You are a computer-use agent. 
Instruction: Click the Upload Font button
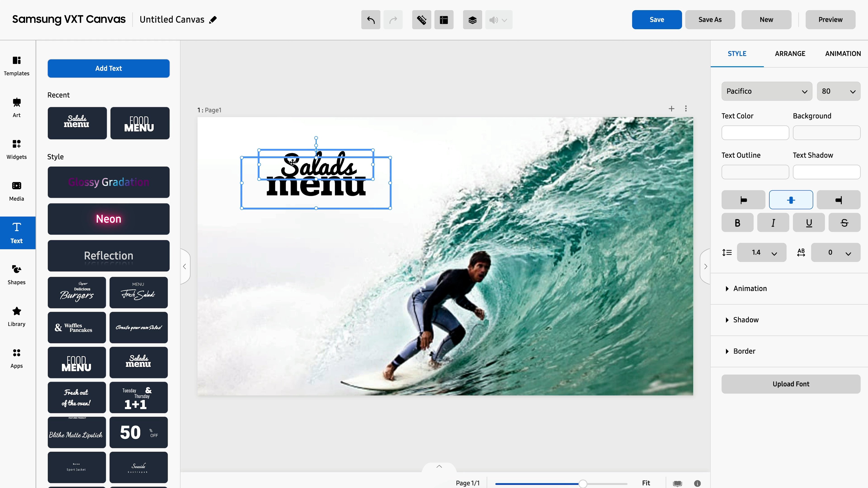point(790,384)
